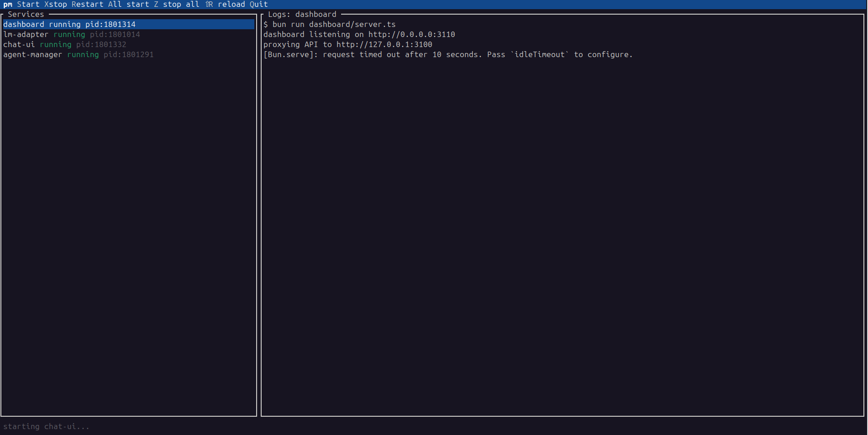Click the pm label in the top bar
Screen dimensions: 868x435
click(x=8, y=5)
